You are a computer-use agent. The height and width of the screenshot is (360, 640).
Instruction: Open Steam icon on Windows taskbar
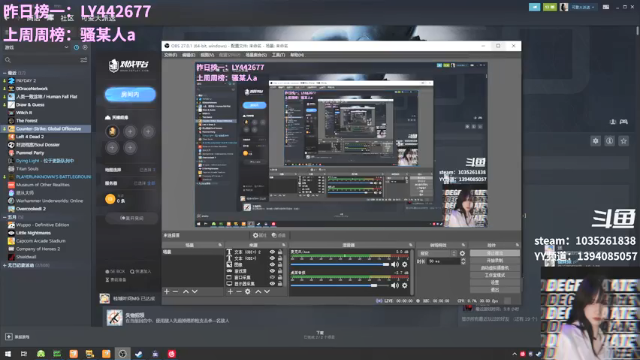[139, 354]
